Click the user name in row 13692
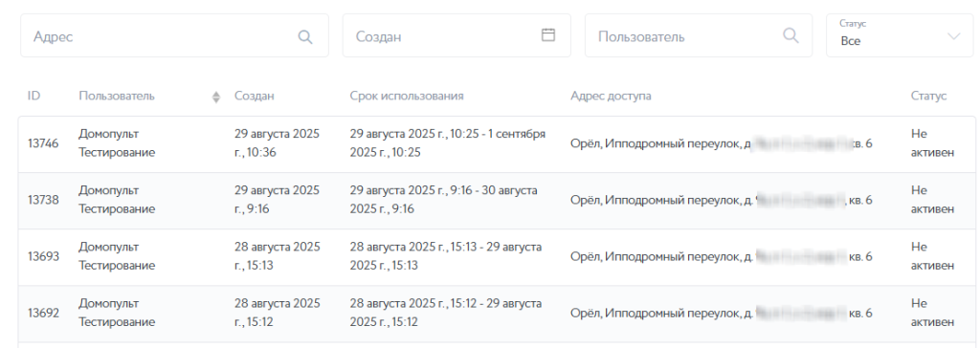 pyautogui.click(x=116, y=313)
